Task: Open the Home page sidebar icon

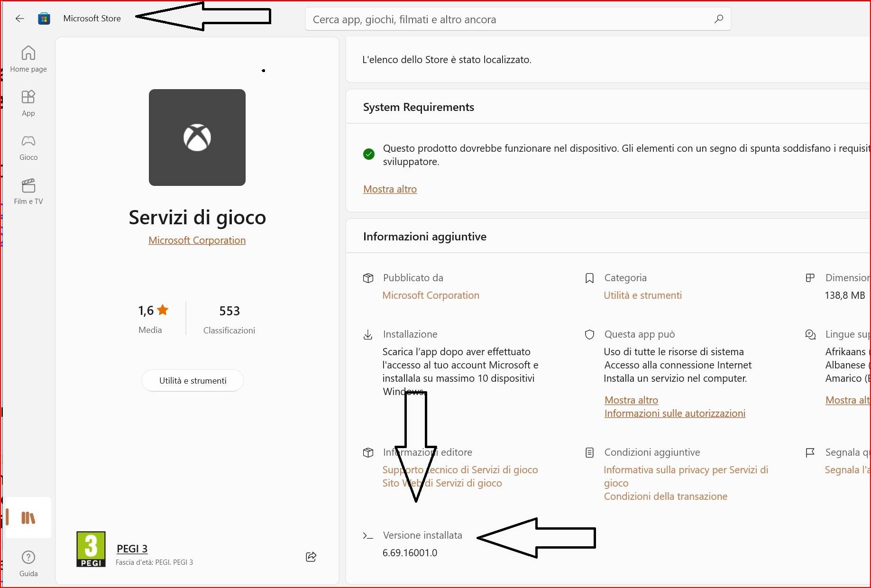Action: 28,54
